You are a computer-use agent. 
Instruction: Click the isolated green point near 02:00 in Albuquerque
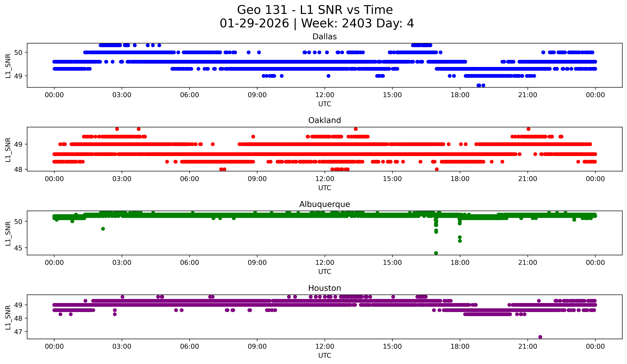coord(103,229)
